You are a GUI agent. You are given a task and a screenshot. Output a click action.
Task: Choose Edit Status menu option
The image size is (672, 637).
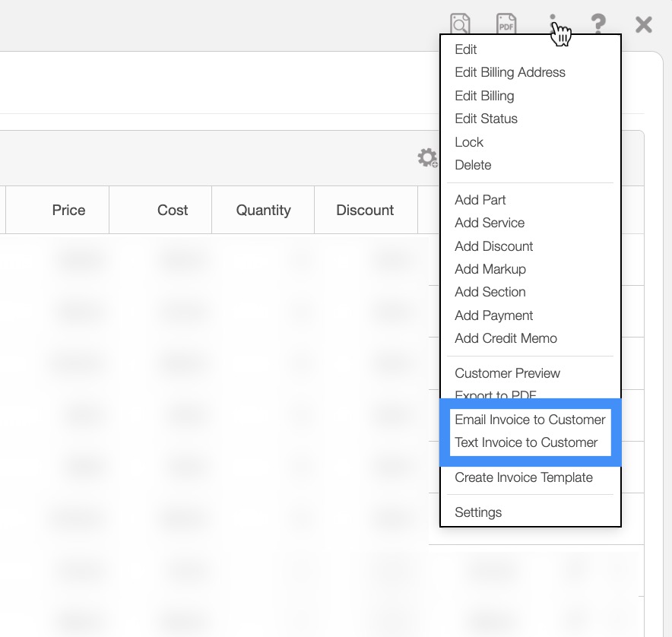pos(486,119)
